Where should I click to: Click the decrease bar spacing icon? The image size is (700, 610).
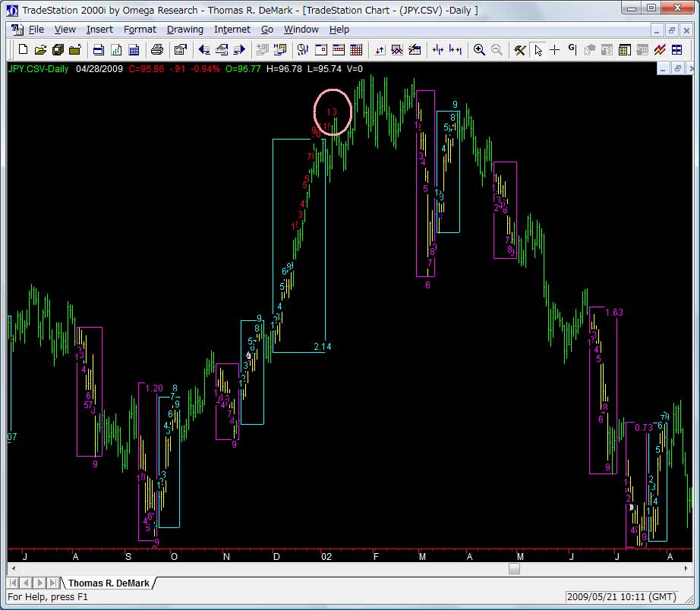pyautogui.click(x=438, y=50)
